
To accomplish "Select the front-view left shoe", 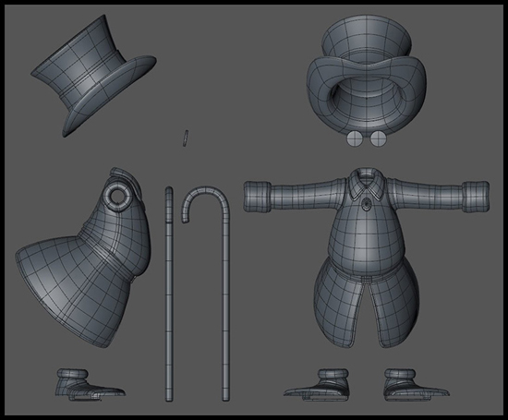I will pos(317,384).
